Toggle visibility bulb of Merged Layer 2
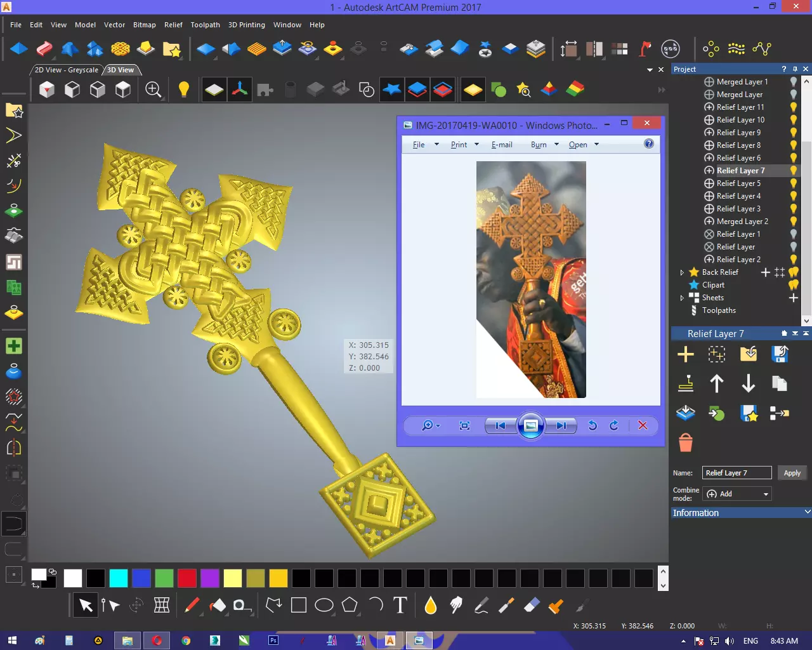The height and width of the screenshot is (650, 812). (x=793, y=222)
